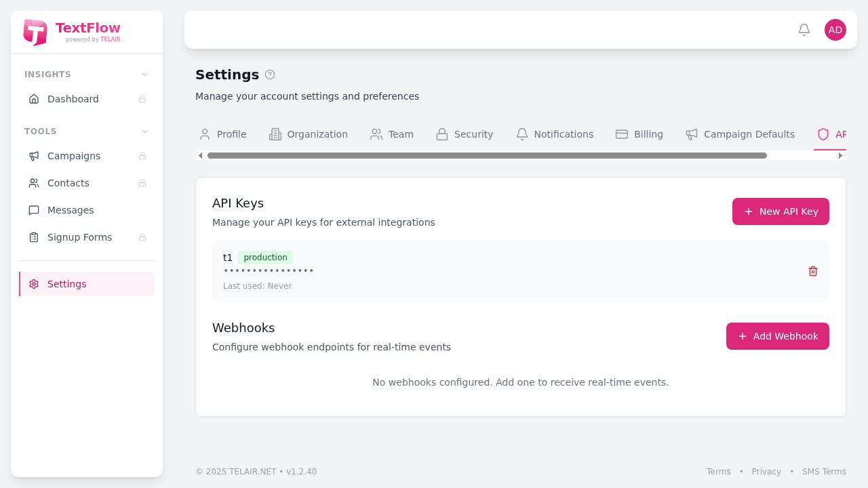Click the left arrow on the tab scrollbar
Screen dimensions: 868x488
point(200,155)
